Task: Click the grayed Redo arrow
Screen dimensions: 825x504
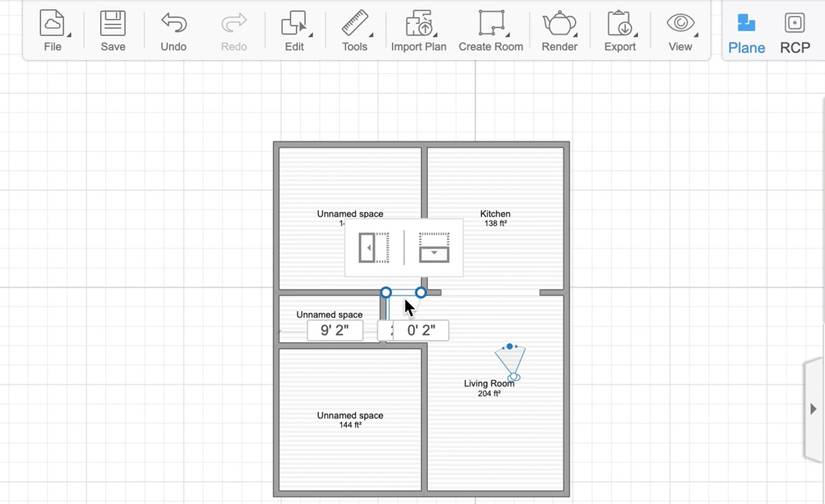Action: click(234, 24)
